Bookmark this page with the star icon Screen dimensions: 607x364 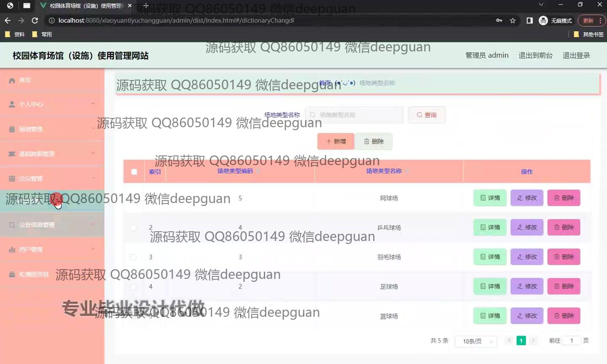tap(513, 21)
